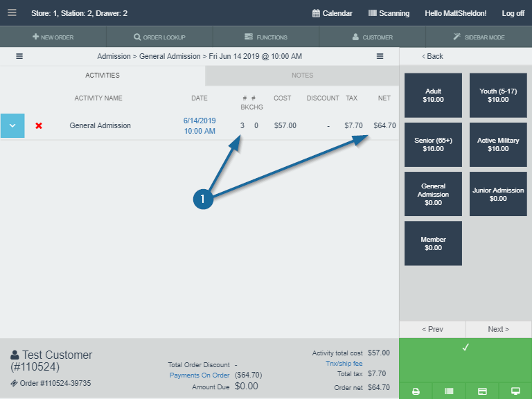This screenshot has width=532, height=399.
Task: Click the monitor display icon
Action: click(515, 391)
